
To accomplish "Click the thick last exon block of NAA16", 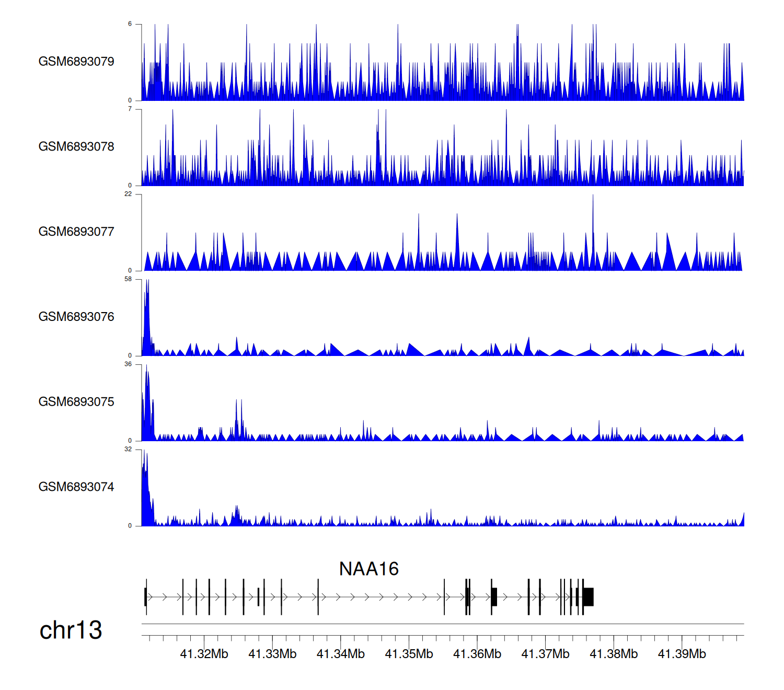I will [589, 596].
